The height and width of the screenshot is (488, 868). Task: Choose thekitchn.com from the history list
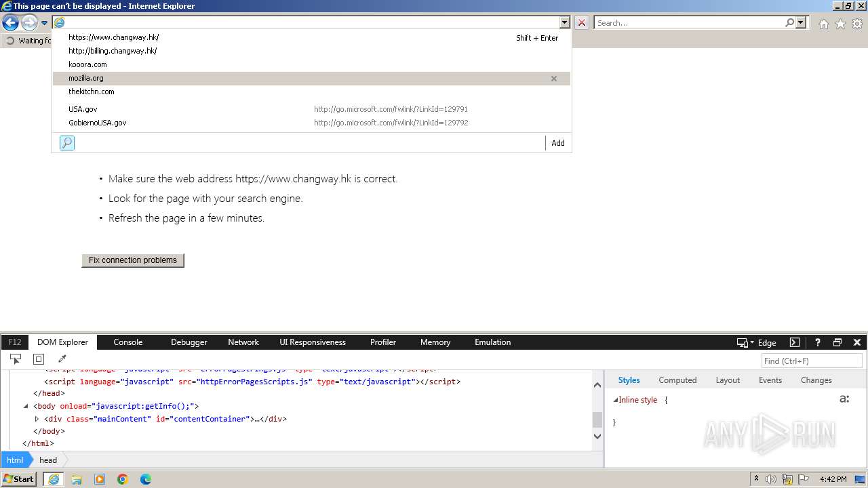311,91
